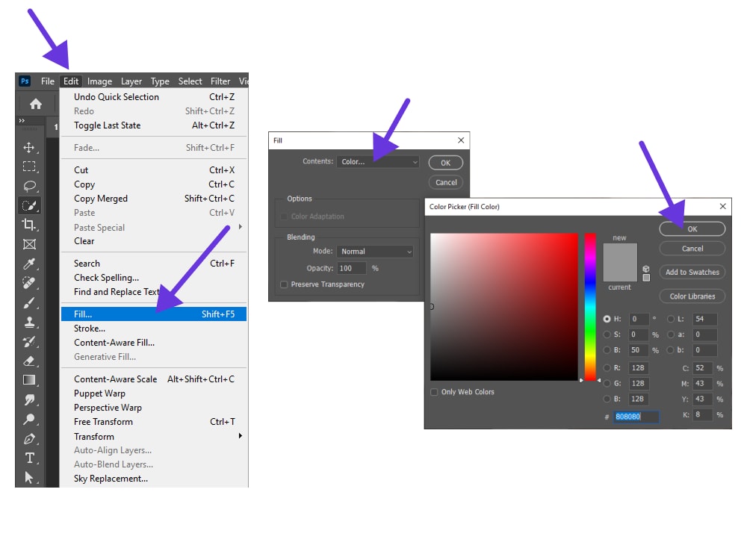Go to the Home screen icon
This screenshot has width=747, height=560.
36,104
